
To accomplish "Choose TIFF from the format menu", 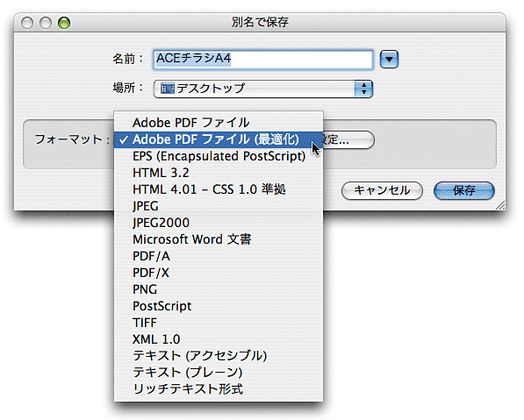I will coord(219,323).
